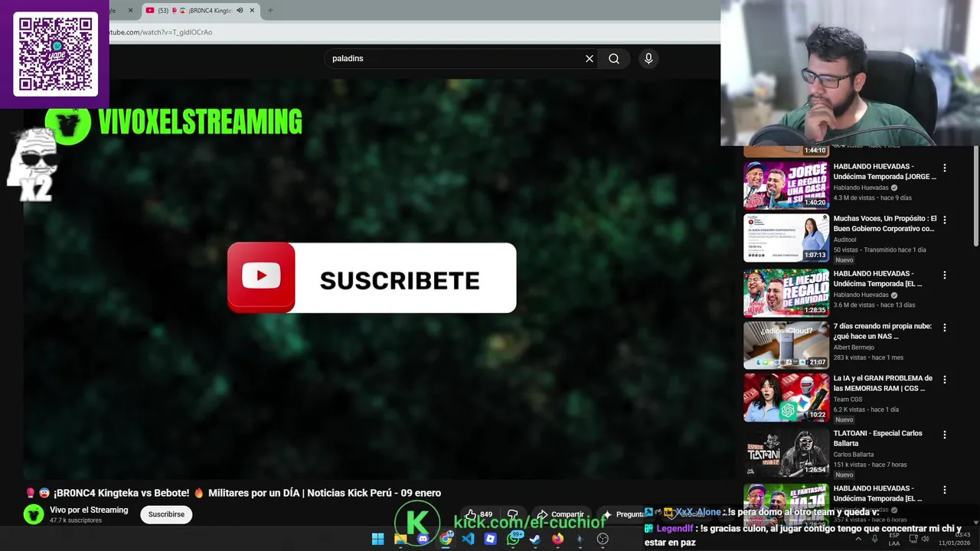Open tray volume speaker control
Image resolution: width=980 pixels, height=551 pixels.
click(x=925, y=539)
